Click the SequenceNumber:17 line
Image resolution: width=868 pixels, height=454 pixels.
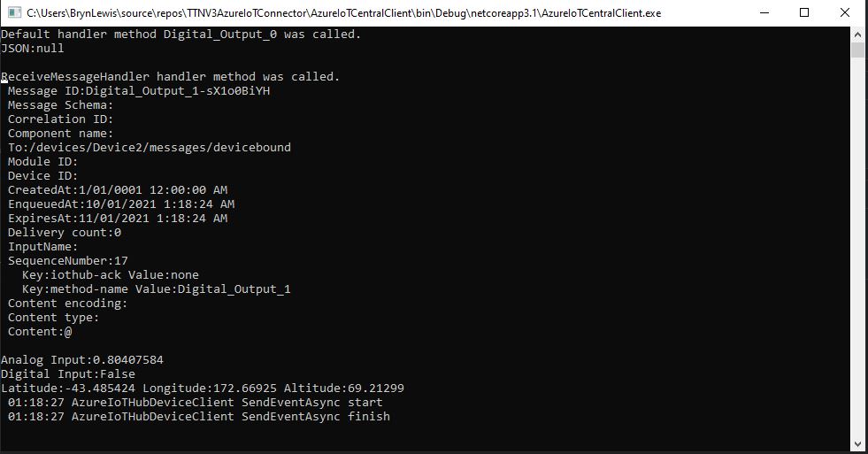pos(68,261)
